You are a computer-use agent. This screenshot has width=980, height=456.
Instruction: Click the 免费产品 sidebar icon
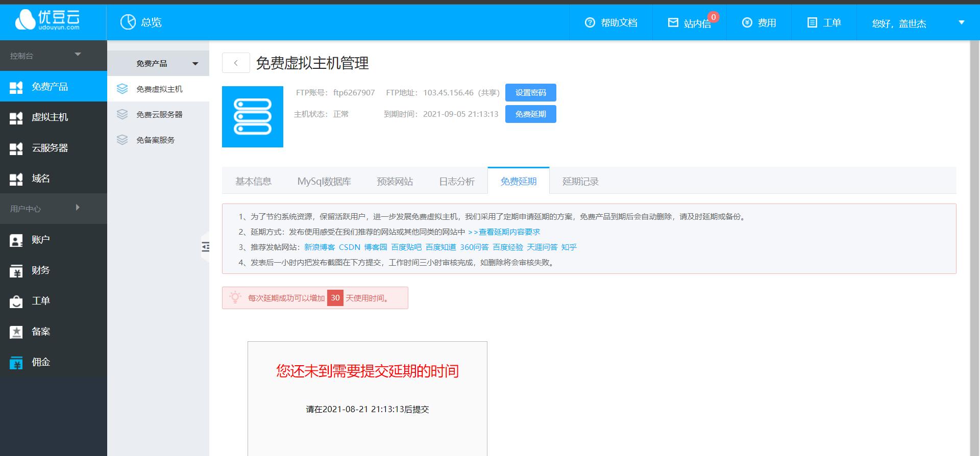click(x=16, y=87)
